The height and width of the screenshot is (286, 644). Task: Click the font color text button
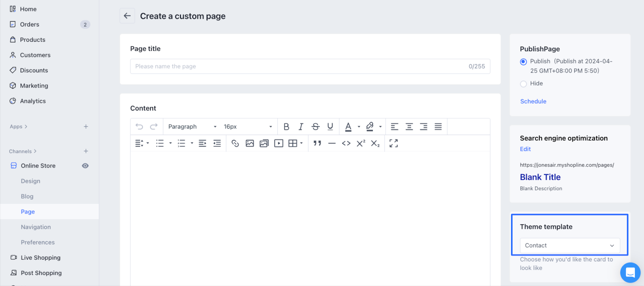(x=349, y=127)
